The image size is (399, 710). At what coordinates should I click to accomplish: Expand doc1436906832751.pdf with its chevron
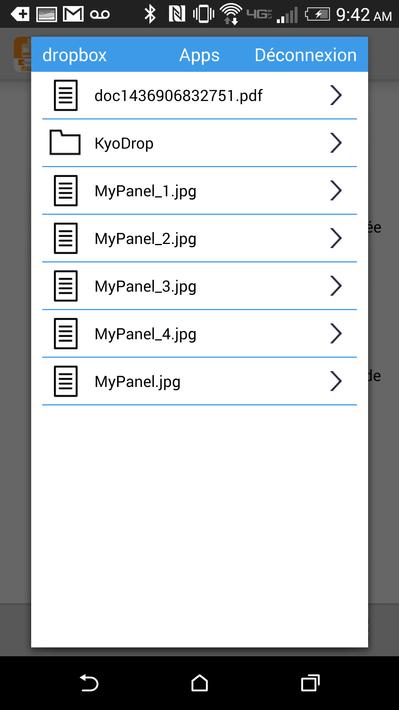(x=336, y=96)
